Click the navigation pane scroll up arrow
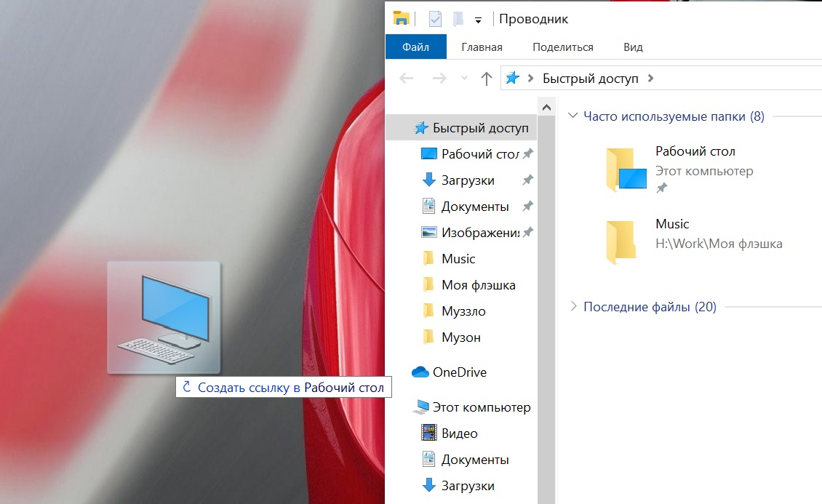Image resolution: width=822 pixels, height=504 pixels. [546, 108]
